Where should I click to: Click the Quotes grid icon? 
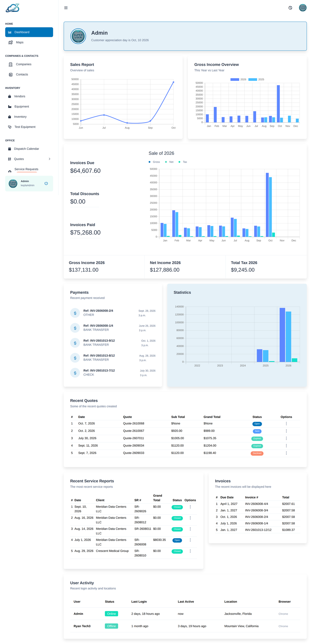point(9,159)
